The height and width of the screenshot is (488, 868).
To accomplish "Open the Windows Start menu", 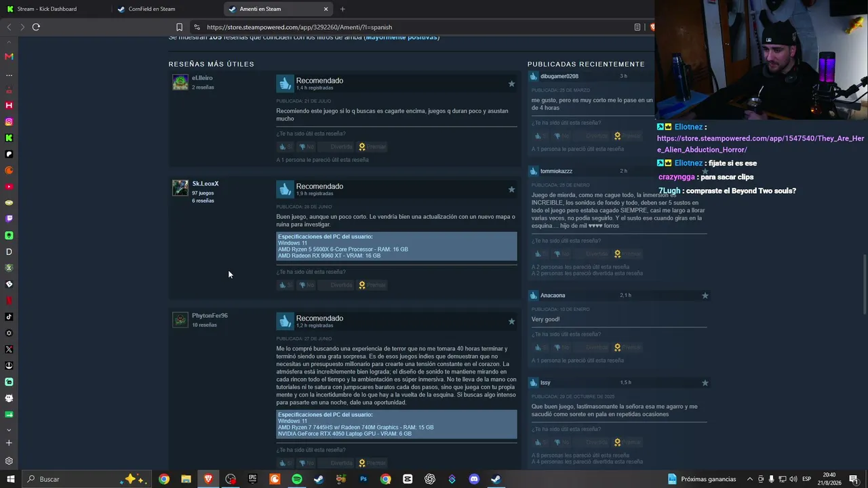I will (10, 479).
